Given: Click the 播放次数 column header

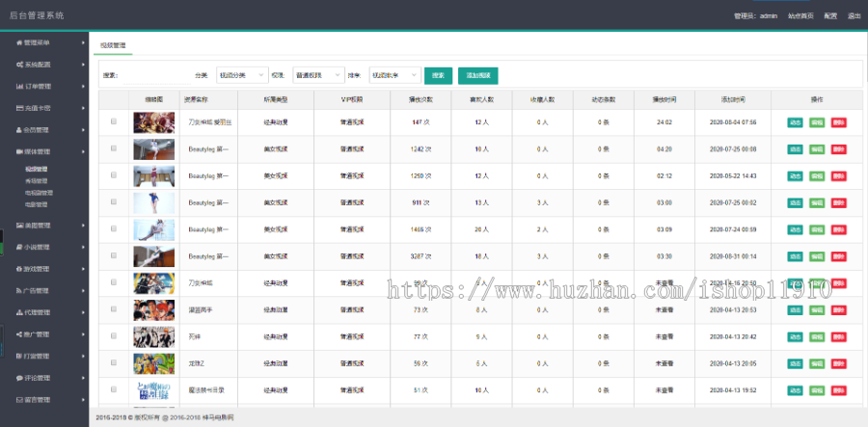Looking at the screenshot, I should click(420, 100).
